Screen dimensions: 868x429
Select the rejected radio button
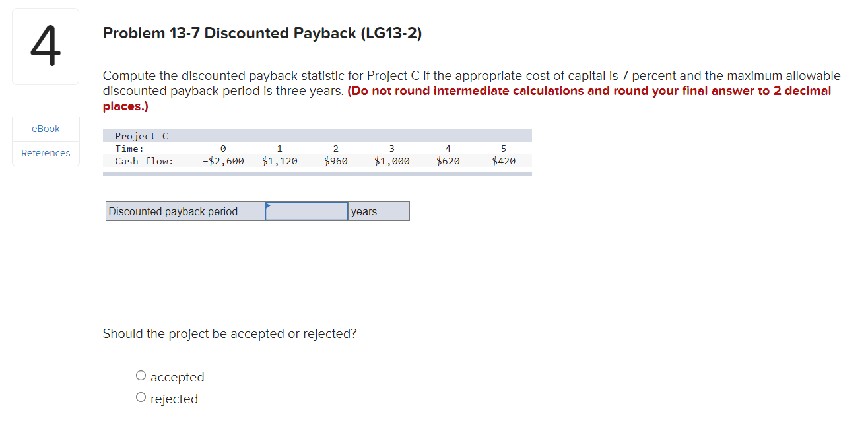141,397
